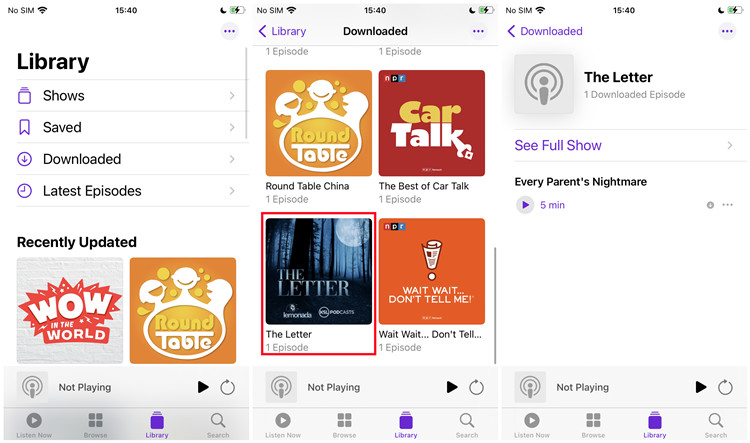Tap the downloaded indicator next to the episode
750x443 pixels.
click(710, 205)
